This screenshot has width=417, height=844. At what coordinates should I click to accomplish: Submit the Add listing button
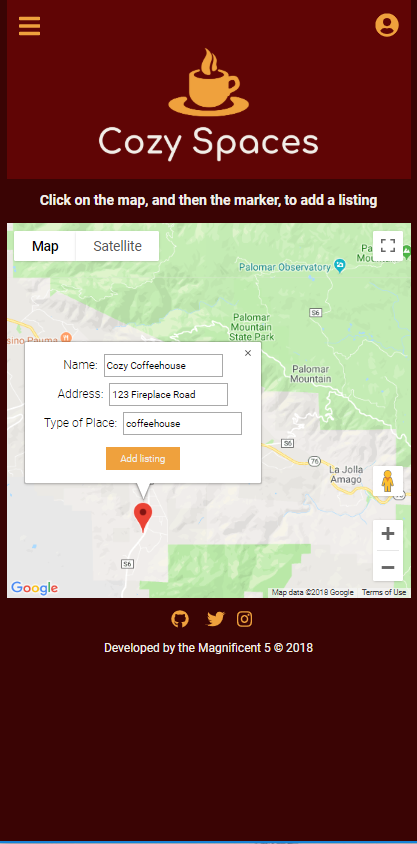[143, 459]
